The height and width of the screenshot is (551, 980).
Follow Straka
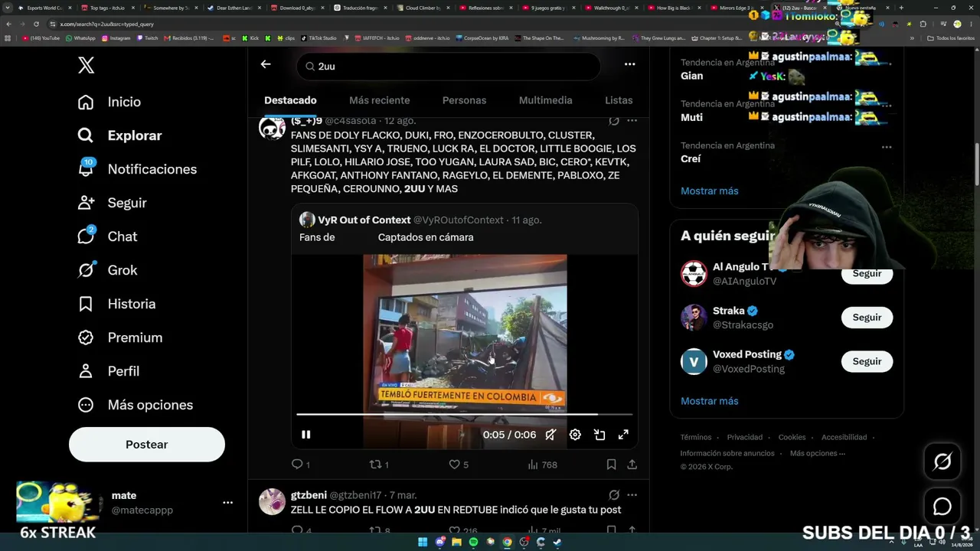(867, 318)
